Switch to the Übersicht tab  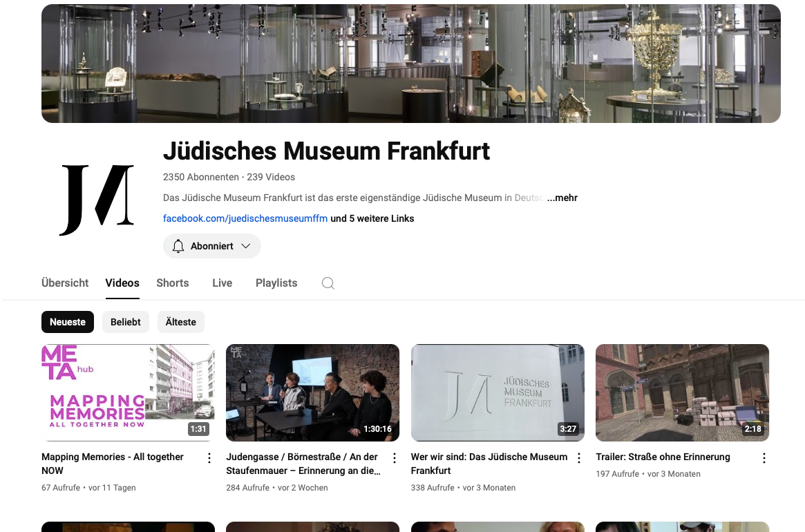pyautogui.click(x=65, y=283)
